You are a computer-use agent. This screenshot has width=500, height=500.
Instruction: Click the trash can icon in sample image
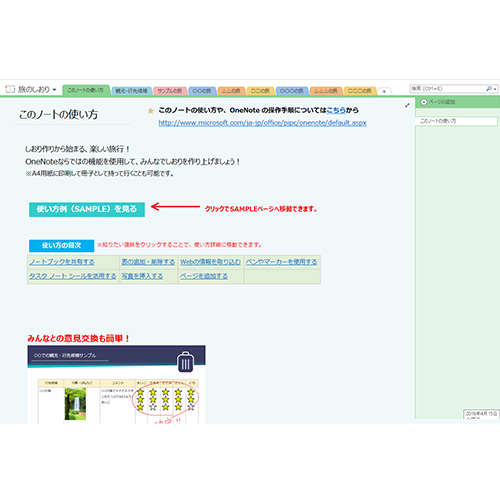[186, 362]
